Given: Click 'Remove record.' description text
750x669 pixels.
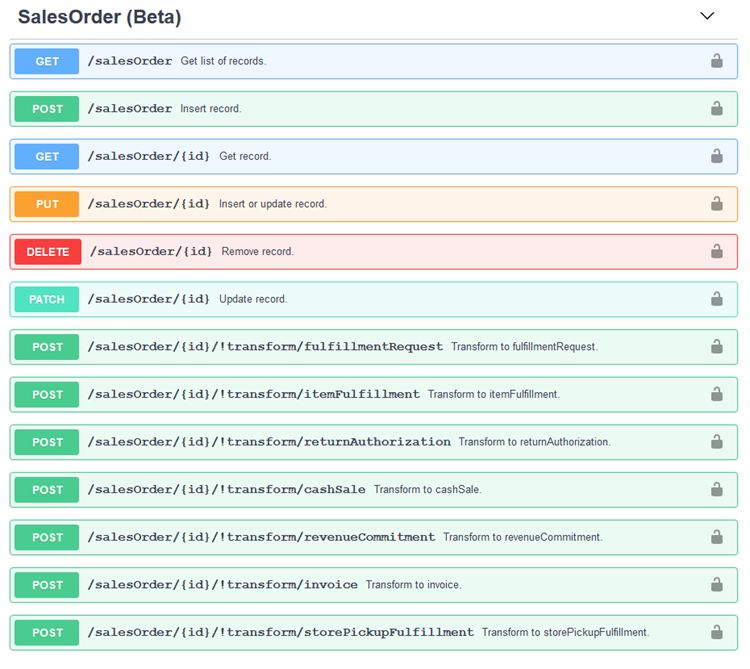Looking at the screenshot, I should (257, 251).
